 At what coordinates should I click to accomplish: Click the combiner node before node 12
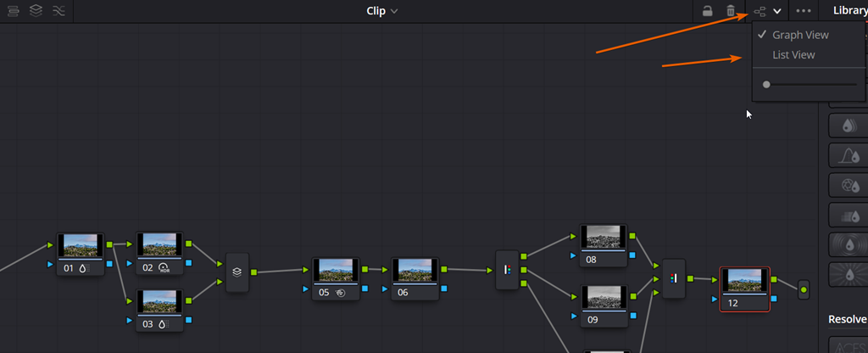[x=673, y=278]
